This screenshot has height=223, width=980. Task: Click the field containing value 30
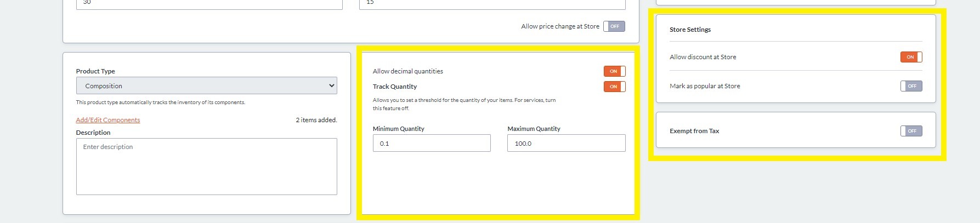(x=209, y=3)
